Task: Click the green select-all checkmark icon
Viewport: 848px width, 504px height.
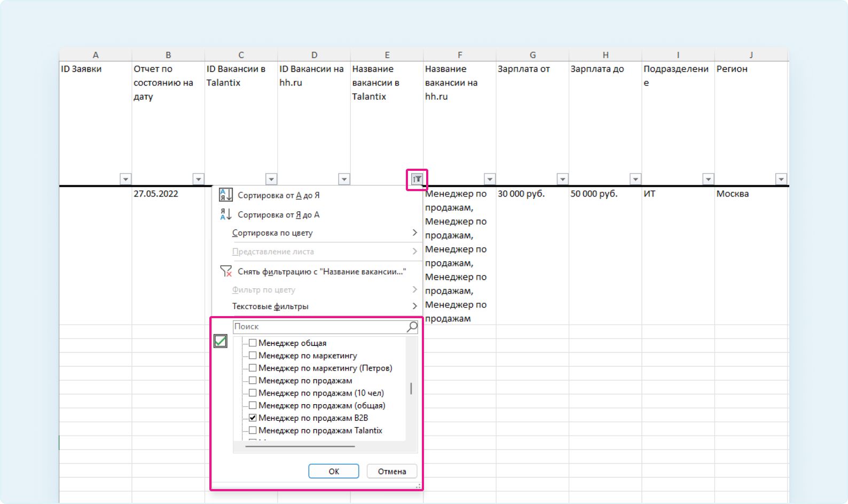Action: click(220, 341)
